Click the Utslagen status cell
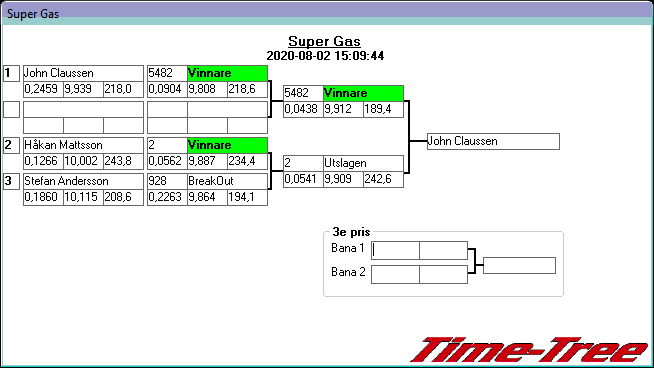 tap(363, 163)
